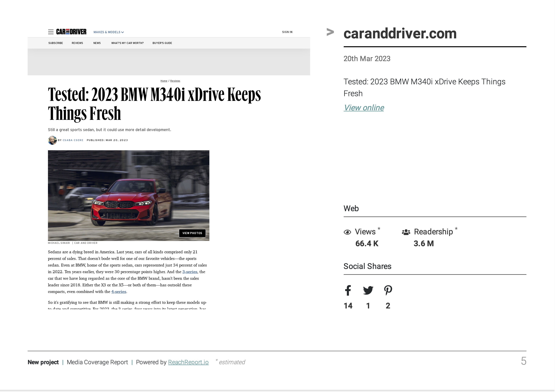Expand the Makes & Models dropdown
Viewport: 555px width, 392px height.
pyautogui.click(x=109, y=32)
